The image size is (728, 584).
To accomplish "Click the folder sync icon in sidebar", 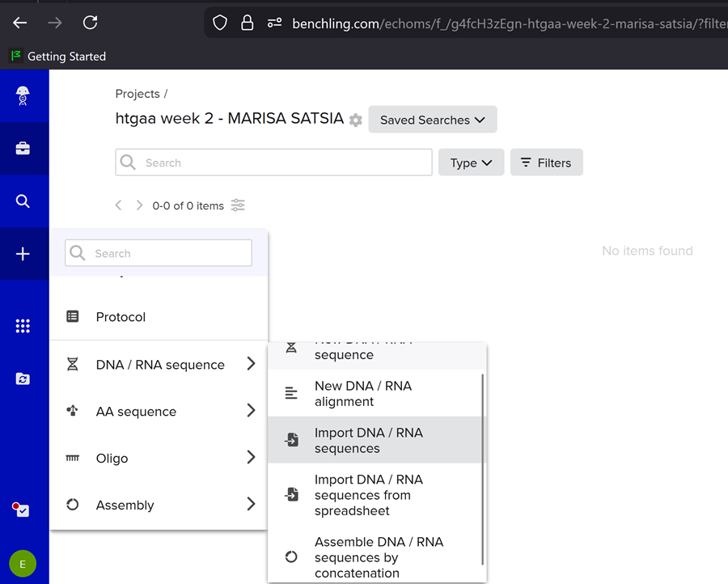I will 23,379.
